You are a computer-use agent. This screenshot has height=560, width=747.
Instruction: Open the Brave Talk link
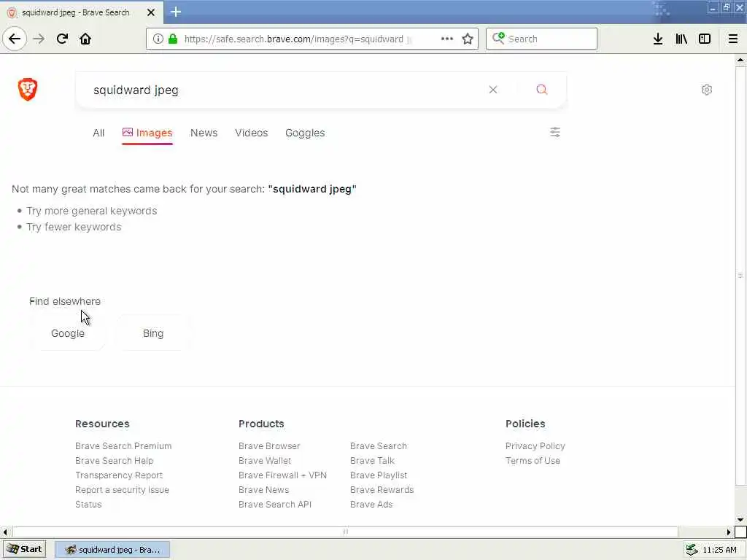pos(373,461)
